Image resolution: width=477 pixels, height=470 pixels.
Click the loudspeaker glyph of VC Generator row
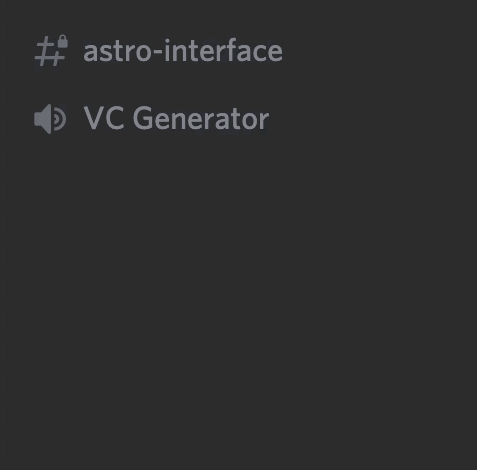point(50,119)
